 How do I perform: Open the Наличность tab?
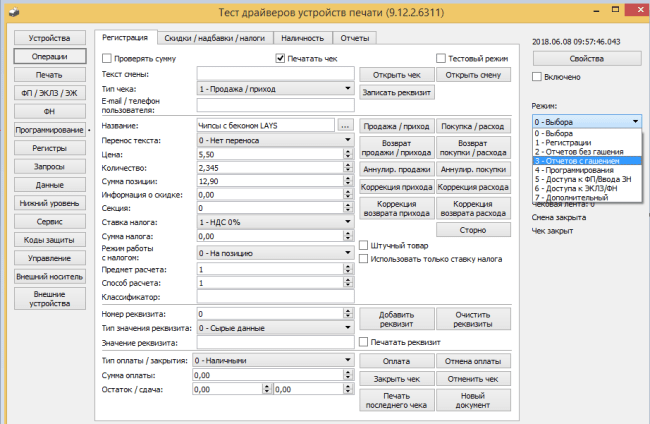(303, 38)
